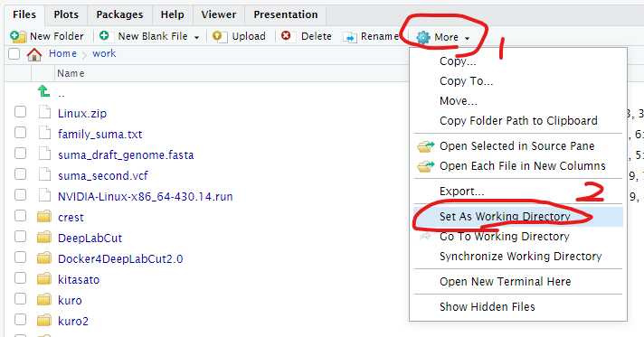Screen dimensions: 644x337
Task: Click the red Delete icon
Action: [x=286, y=36]
